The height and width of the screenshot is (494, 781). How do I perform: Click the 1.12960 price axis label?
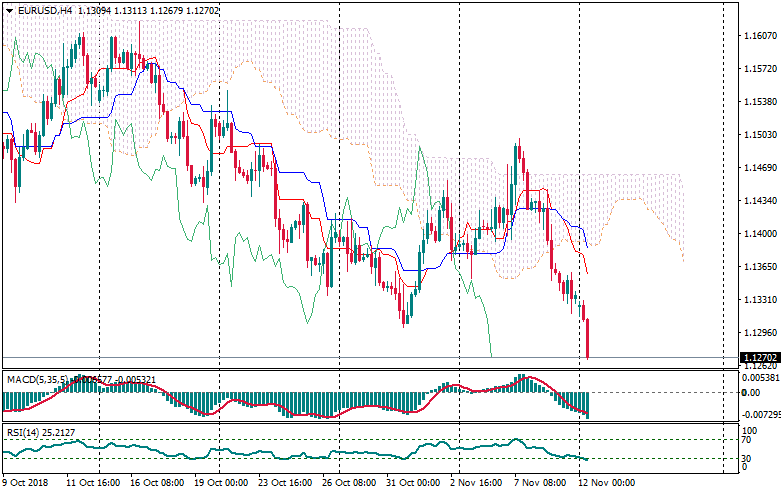[758, 333]
